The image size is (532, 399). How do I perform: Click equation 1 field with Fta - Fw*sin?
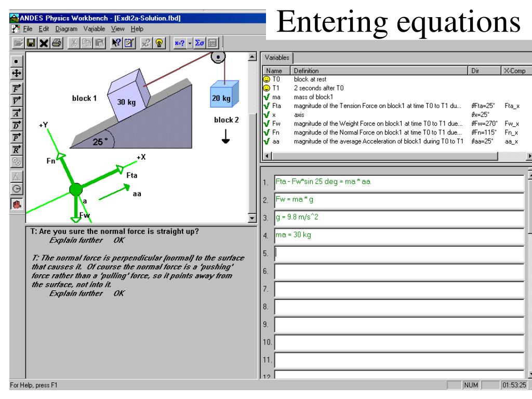coord(400,182)
